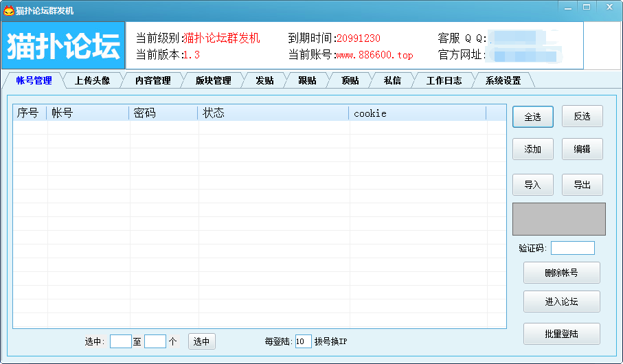The image size is (623, 364).
Task: Focus the 验证码 input field
Action: pyautogui.click(x=572, y=248)
